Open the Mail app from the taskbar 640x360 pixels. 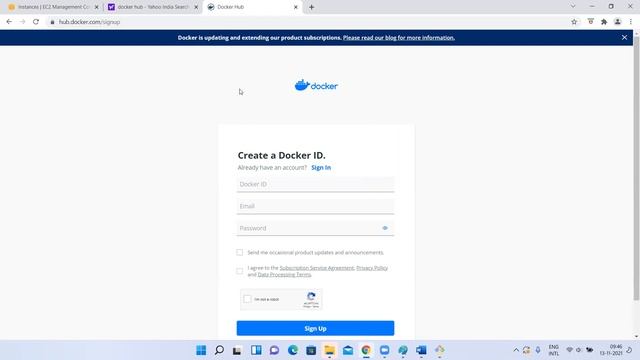coord(348,350)
